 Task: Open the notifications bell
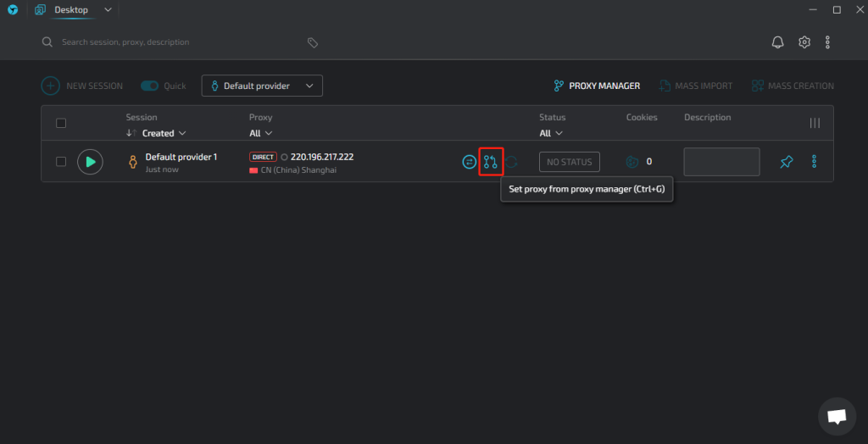click(777, 42)
